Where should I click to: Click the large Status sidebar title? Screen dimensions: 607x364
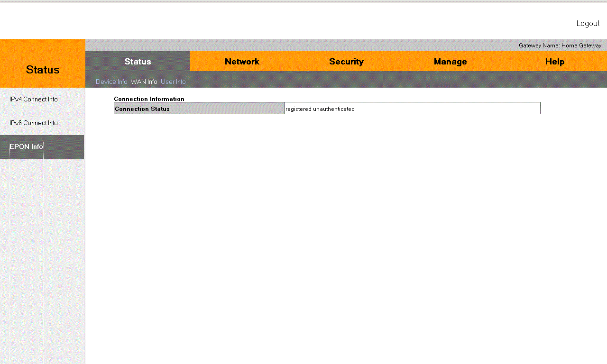click(x=43, y=70)
